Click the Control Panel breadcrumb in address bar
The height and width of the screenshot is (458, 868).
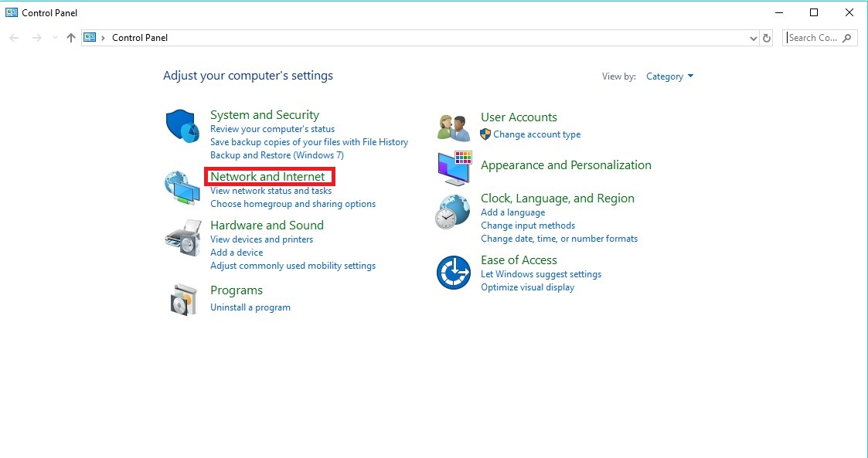(x=139, y=38)
